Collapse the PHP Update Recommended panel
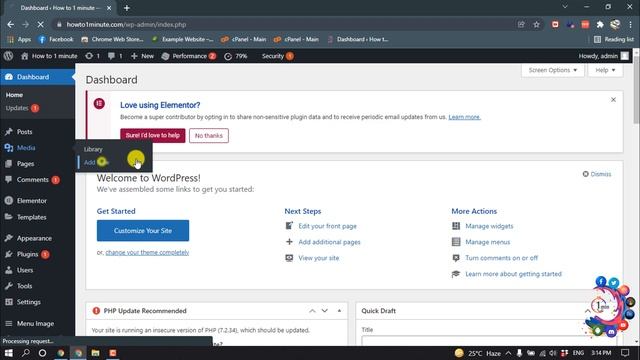 pyautogui.click(x=339, y=311)
